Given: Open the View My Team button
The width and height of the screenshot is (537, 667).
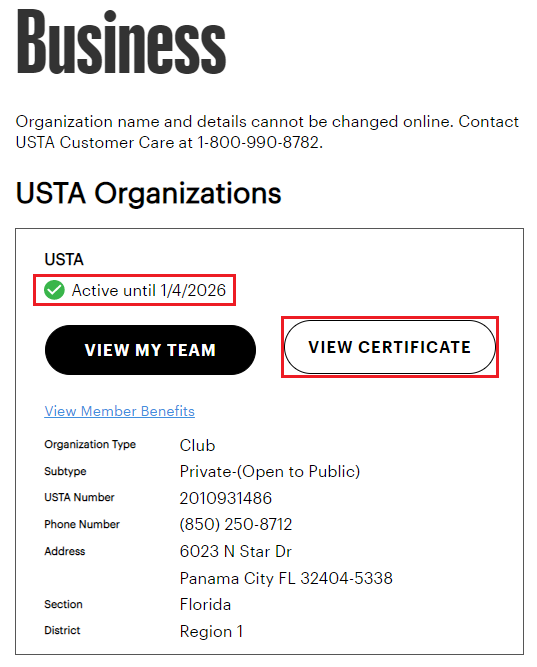Looking at the screenshot, I should pyautogui.click(x=150, y=350).
